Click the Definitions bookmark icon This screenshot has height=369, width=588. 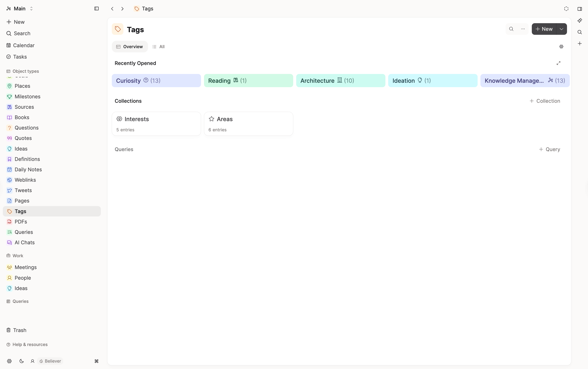click(x=10, y=159)
